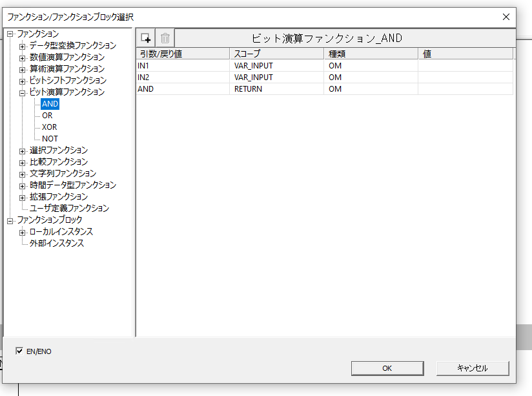The height and width of the screenshot is (396, 532).
Task: Select the NOT function
Action: click(x=50, y=139)
